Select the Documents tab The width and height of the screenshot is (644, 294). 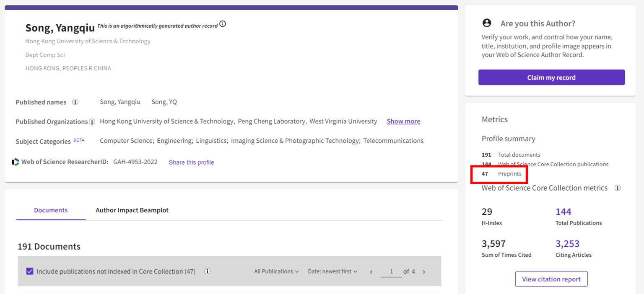click(50, 210)
